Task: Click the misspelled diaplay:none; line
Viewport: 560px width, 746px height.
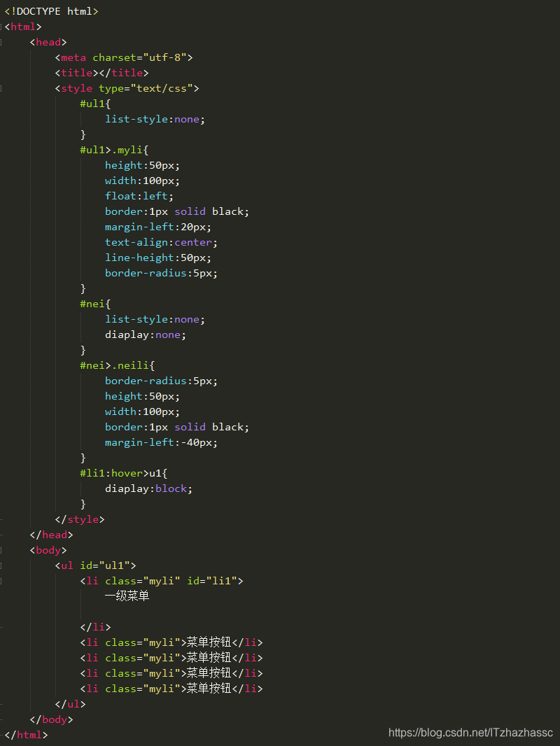Action: point(146,335)
